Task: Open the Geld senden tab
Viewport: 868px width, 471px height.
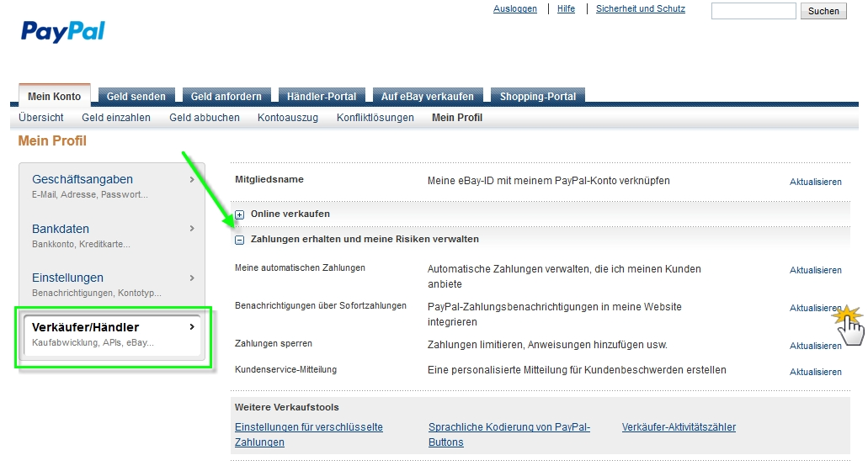Action: pos(136,96)
